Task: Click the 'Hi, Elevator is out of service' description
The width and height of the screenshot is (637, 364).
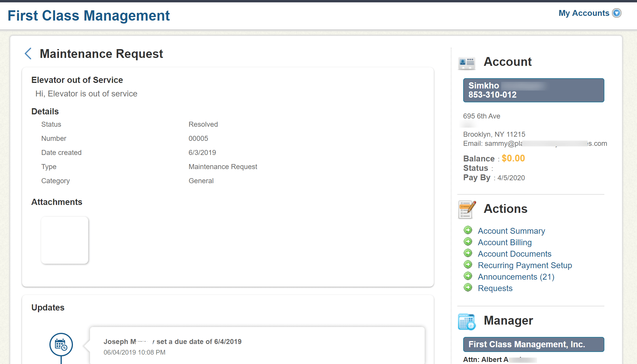Action: pyautogui.click(x=86, y=93)
